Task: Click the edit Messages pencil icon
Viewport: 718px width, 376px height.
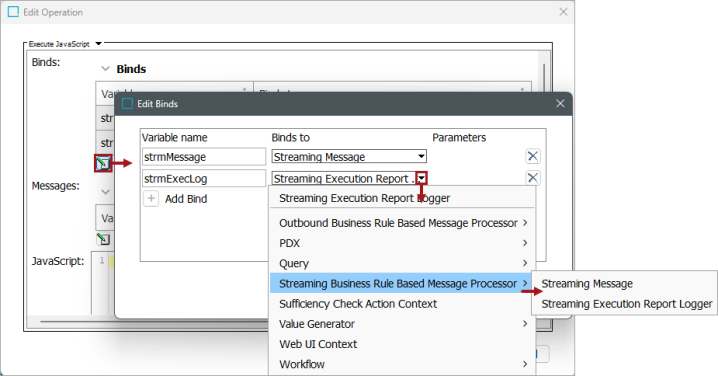Action: 103,239
